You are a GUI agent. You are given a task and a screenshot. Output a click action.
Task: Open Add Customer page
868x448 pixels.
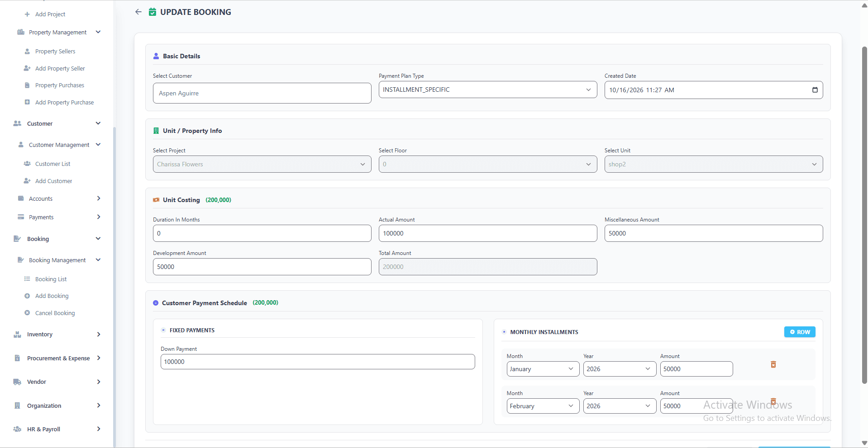click(53, 181)
